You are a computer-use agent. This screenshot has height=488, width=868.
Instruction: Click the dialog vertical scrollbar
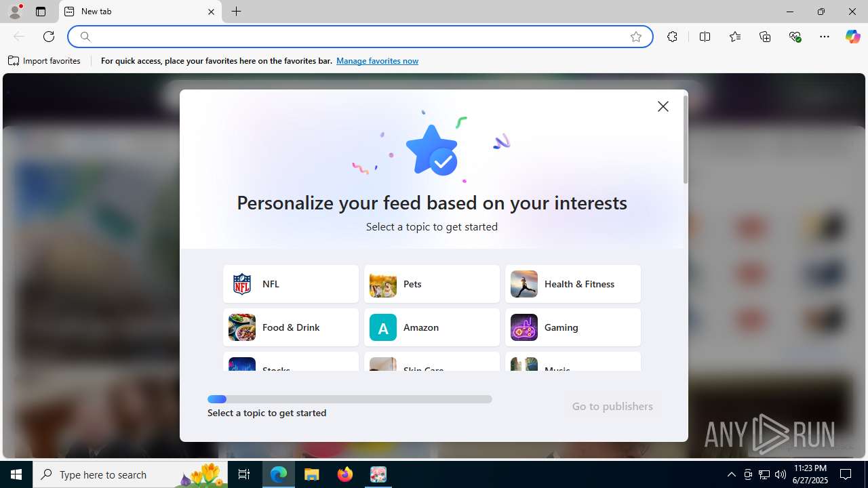point(686,139)
